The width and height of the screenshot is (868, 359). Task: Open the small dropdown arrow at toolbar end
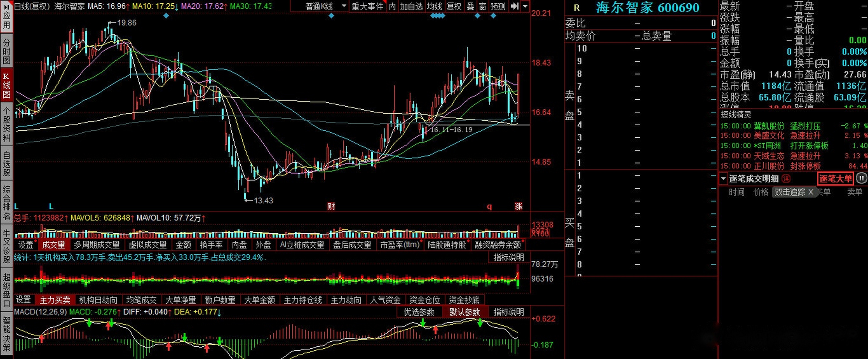click(525, 6)
